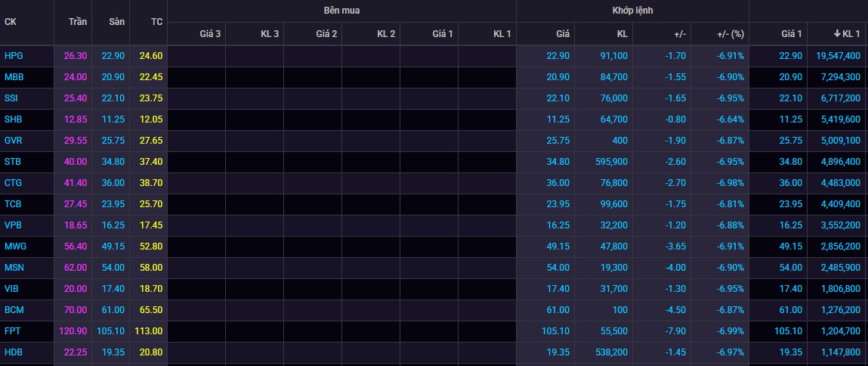Click the FPT ticker symbol

coord(12,330)
